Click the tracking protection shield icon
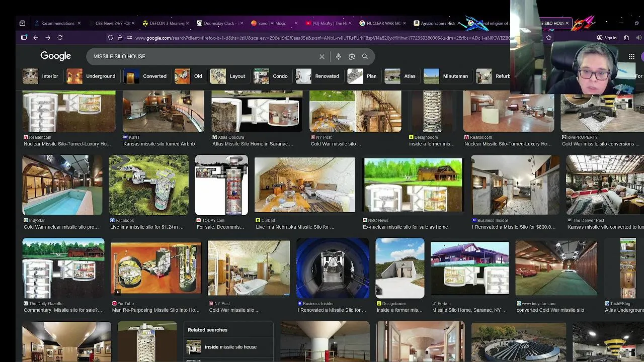 (x=111, y=38)
